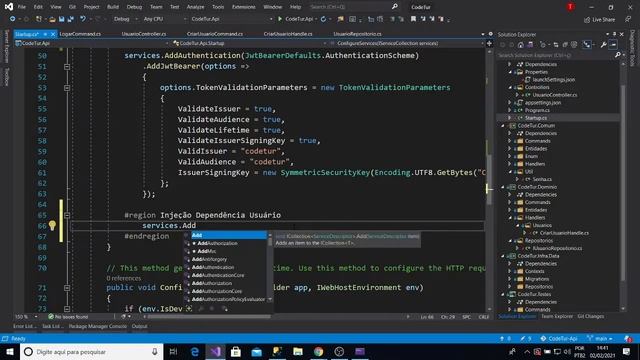Click the Save All toolbar icon

click(70, 19)
